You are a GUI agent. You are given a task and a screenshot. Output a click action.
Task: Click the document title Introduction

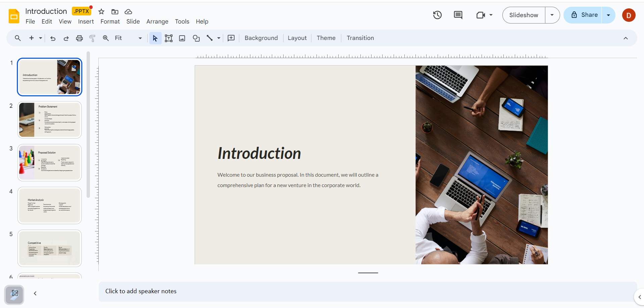(46, 11)
